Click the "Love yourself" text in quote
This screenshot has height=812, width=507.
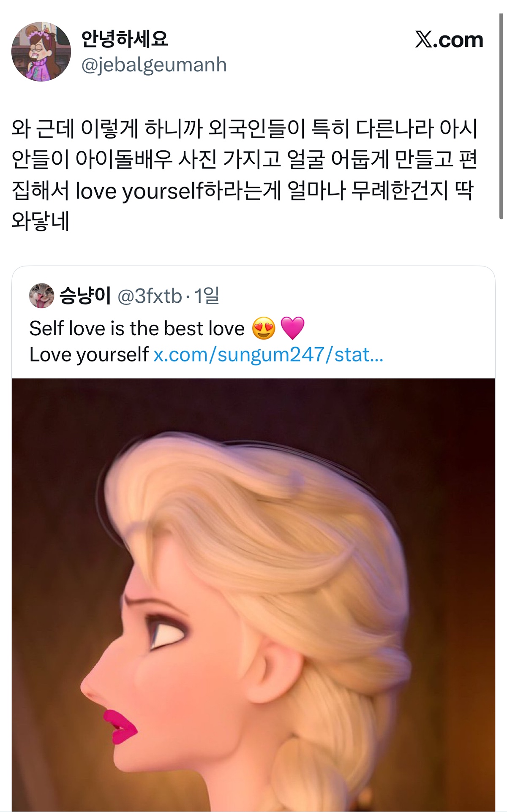tap(89, 355)
